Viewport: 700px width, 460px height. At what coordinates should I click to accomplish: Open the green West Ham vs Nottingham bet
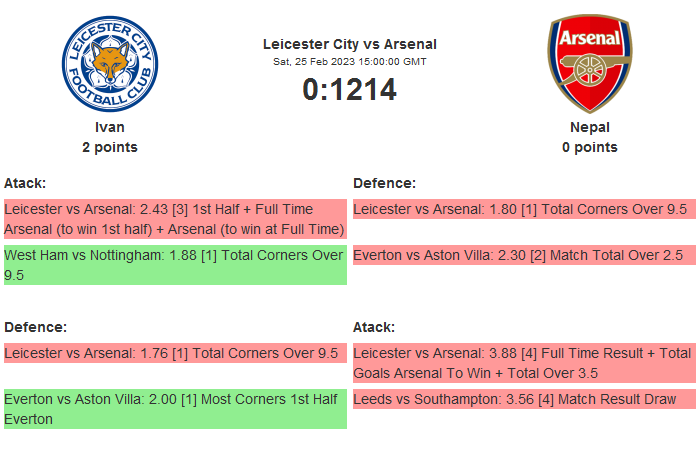(x=175, y=265)
